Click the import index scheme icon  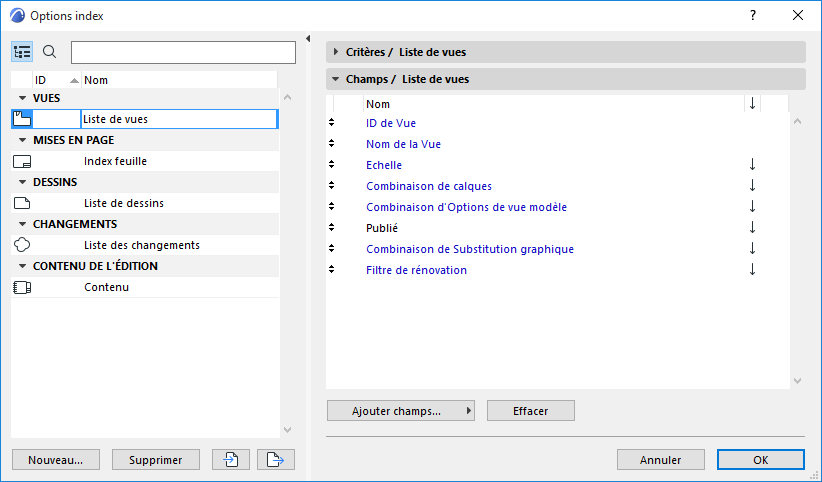click(x=230, y=460)
